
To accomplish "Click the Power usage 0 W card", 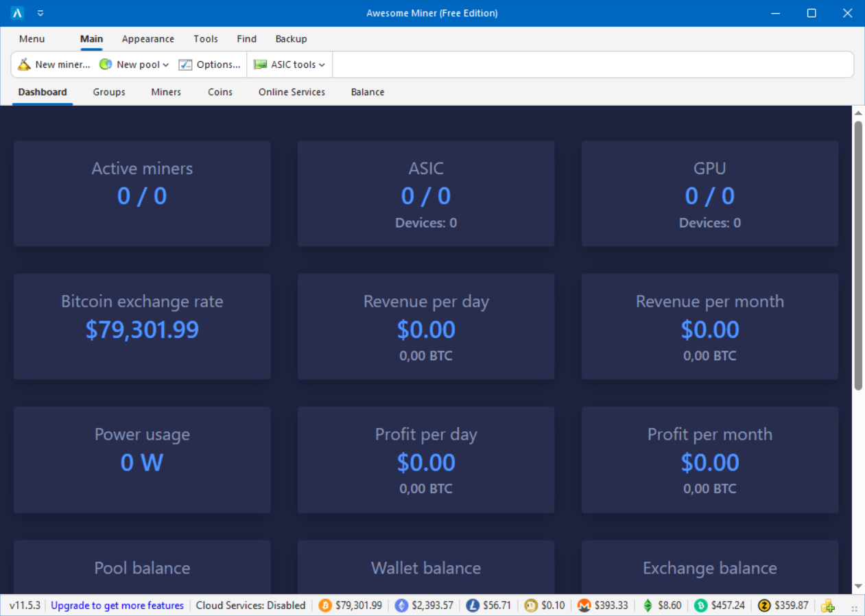I will tap(142, 460).
